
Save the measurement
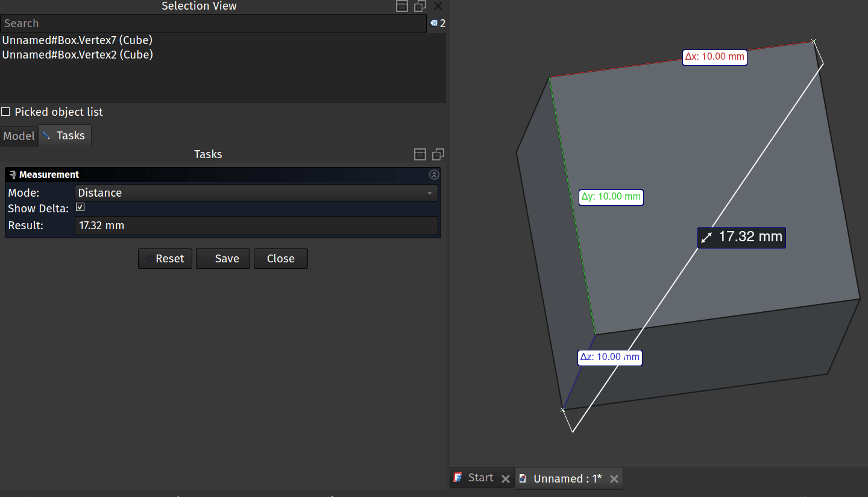[x=223, y=258]
